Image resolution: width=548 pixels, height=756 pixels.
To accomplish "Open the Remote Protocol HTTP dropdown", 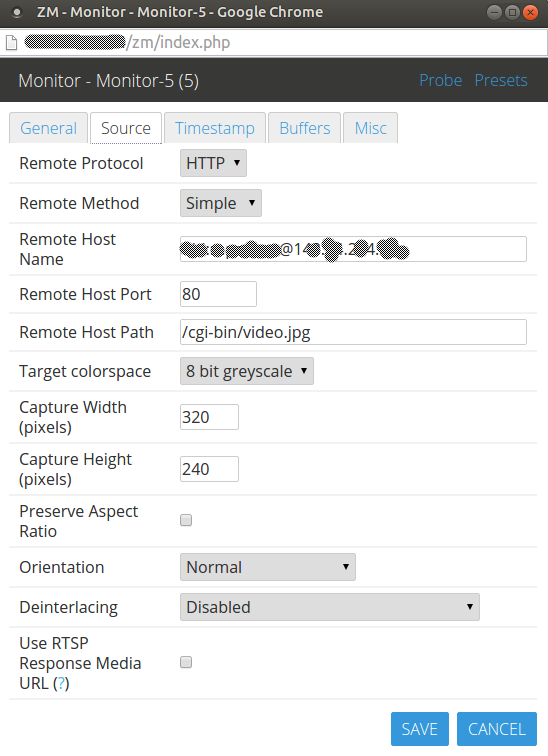I will pos(214,163).
